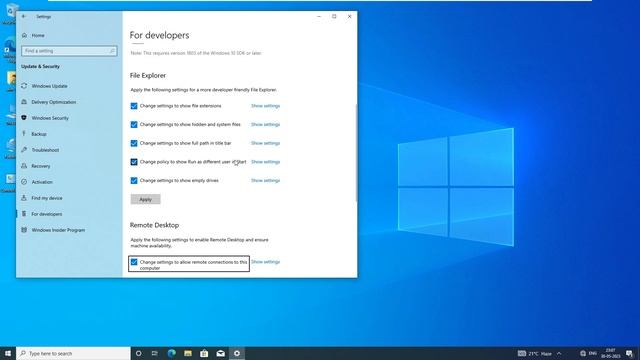Select Backup in the sidebar
Image resolution: width=640 pixels, height=360 pixels.
pos(39,134)
